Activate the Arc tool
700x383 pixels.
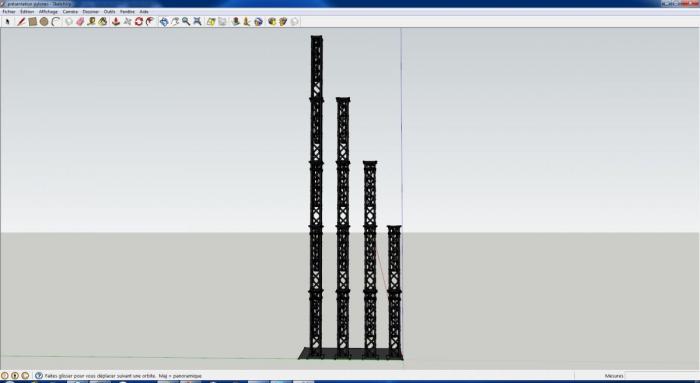55,21
